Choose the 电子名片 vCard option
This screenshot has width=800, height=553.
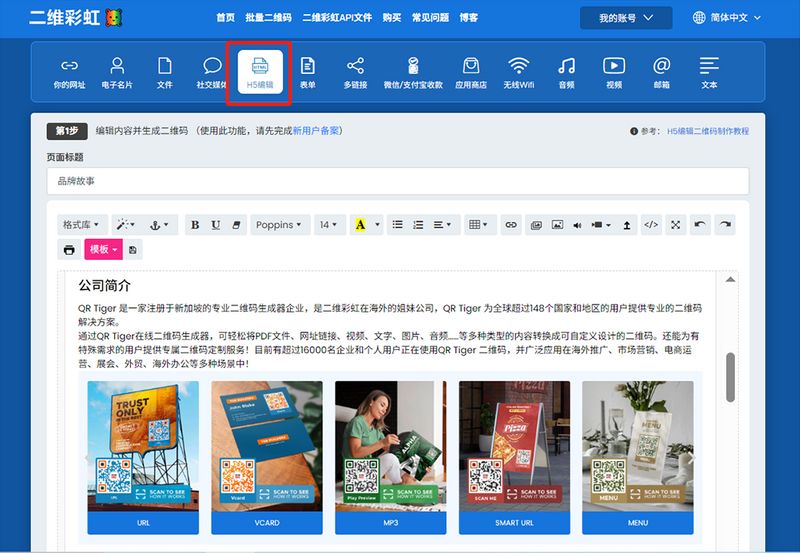[117, 72]
